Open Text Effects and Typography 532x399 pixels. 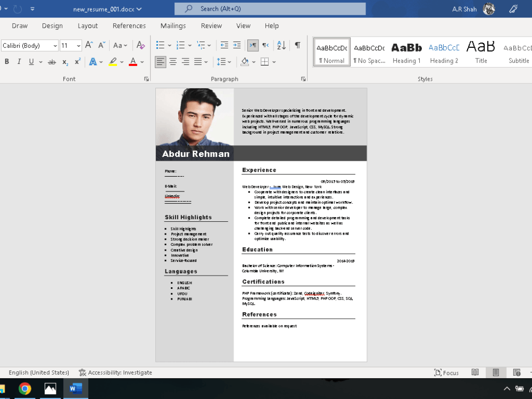point(93,62)
